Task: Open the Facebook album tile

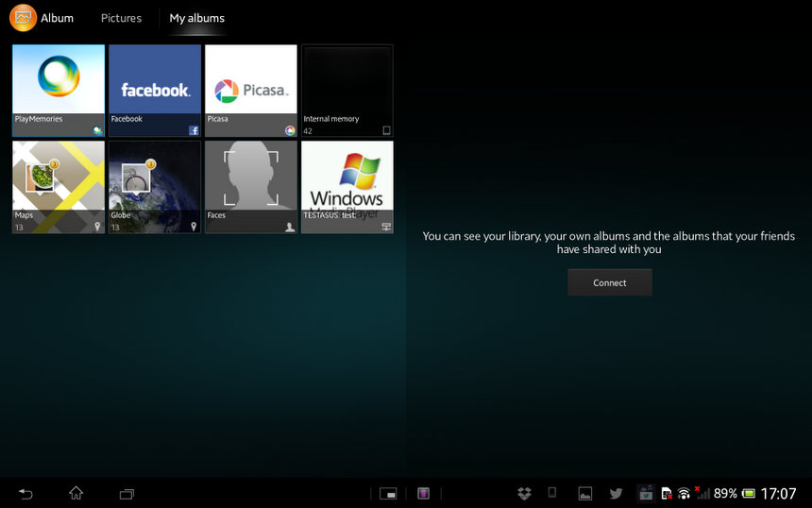Action: point(155,91)
